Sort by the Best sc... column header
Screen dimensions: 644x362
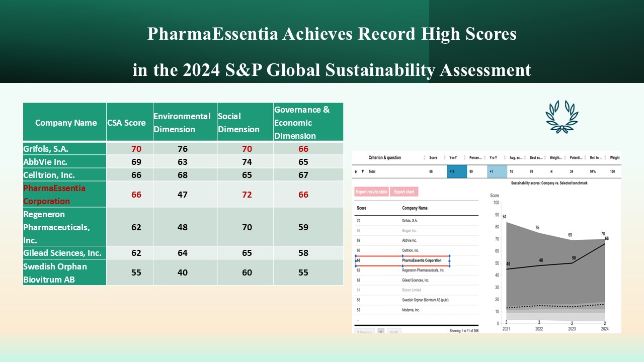pos(535,157)
